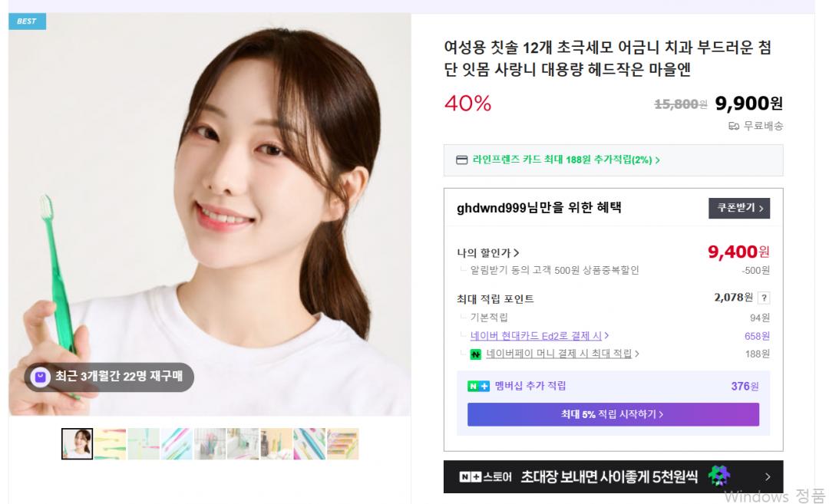
Task: Open 라인프렌즈 카드 추가적립 promotion link
Action: (566, 160)
